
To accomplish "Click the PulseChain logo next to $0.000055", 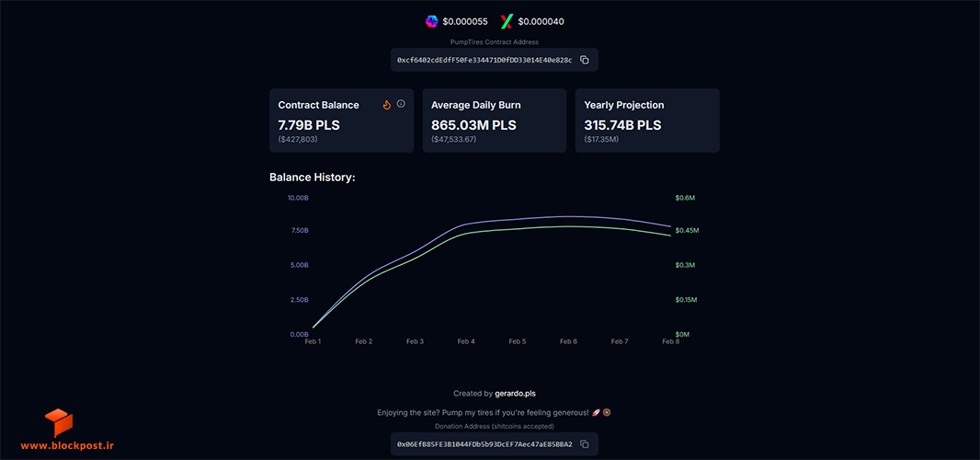I will [x=432, y=21].
